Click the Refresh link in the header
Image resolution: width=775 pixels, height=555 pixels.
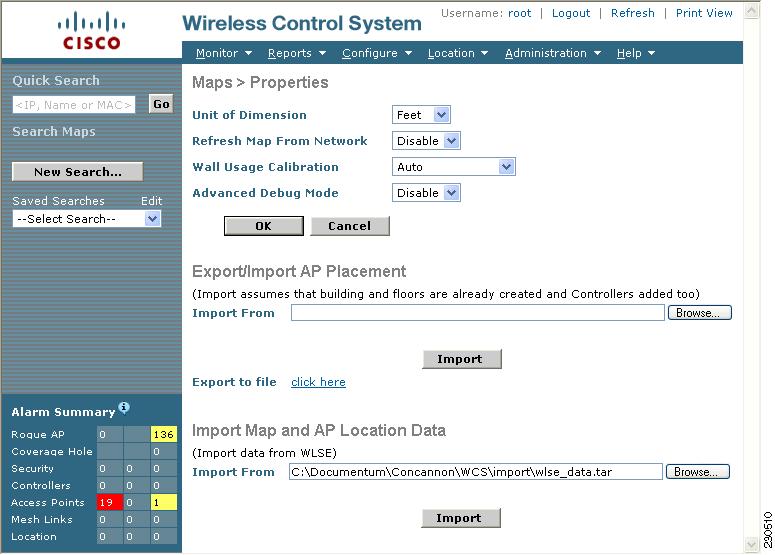(x=632, y=13)
